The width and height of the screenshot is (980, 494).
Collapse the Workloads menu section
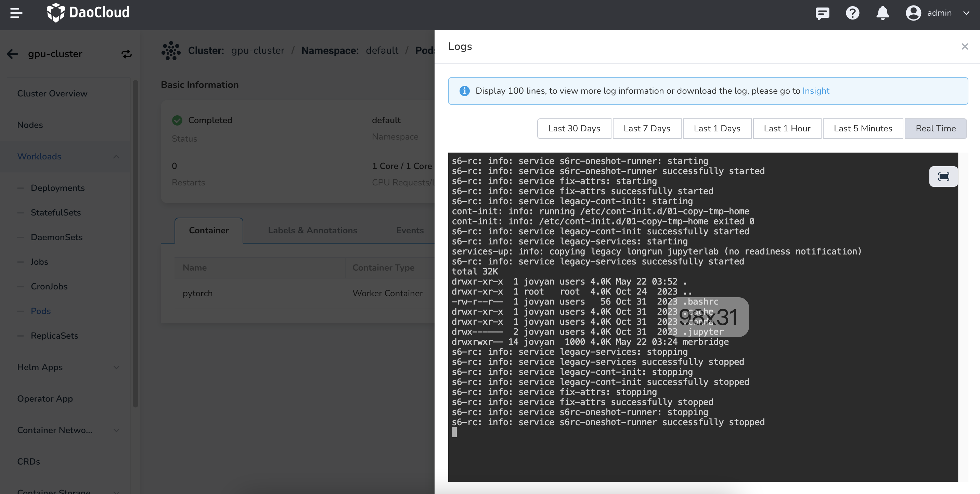click(x=116, y=157)
